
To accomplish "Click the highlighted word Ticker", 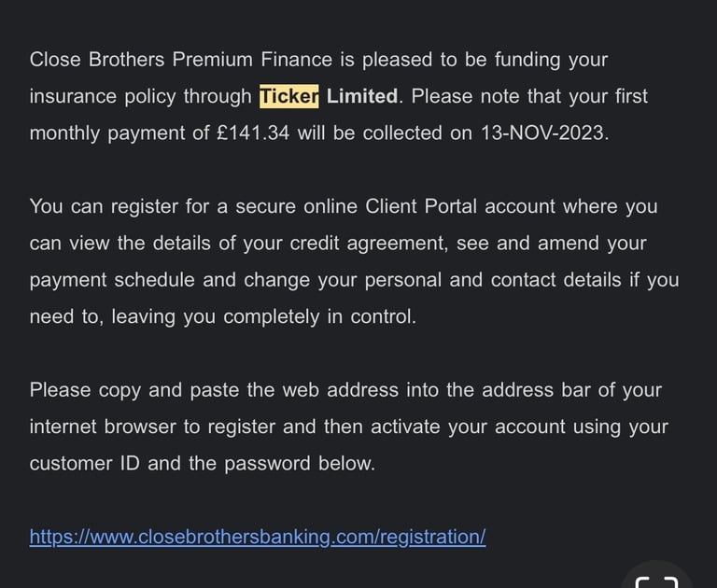I will [289, 96].
